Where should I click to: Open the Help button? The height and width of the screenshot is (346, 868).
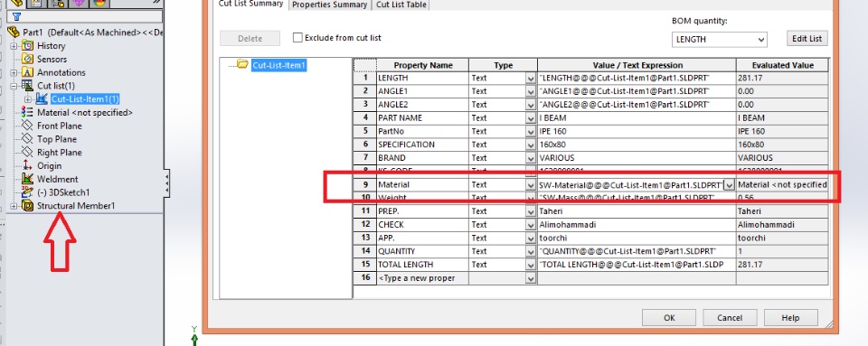(x=790, y=318)
